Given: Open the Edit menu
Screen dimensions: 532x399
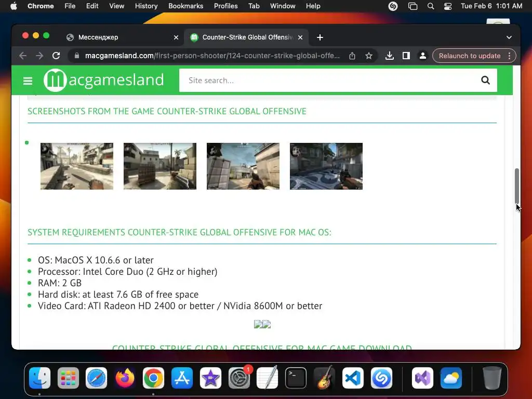Looking at the screenshot, I should (x=92, y=6).
